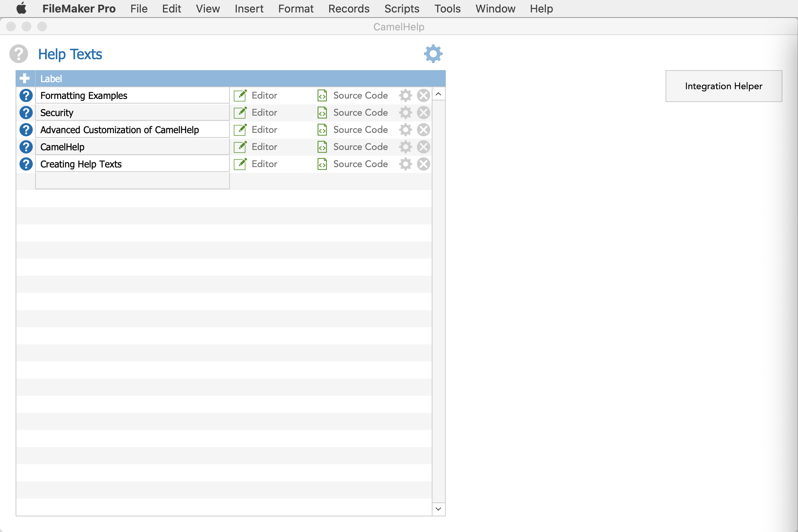Viewport: 798px width, 532px height.
Task: Open help preview for Advanced Customization row
Action: click(x=26, y=130)
